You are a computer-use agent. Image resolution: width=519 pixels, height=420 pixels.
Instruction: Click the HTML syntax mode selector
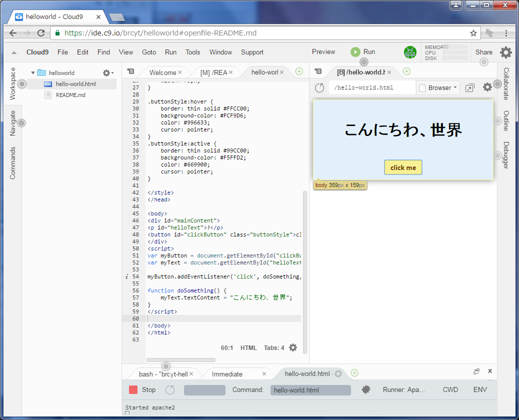click(x=248, y=348)
